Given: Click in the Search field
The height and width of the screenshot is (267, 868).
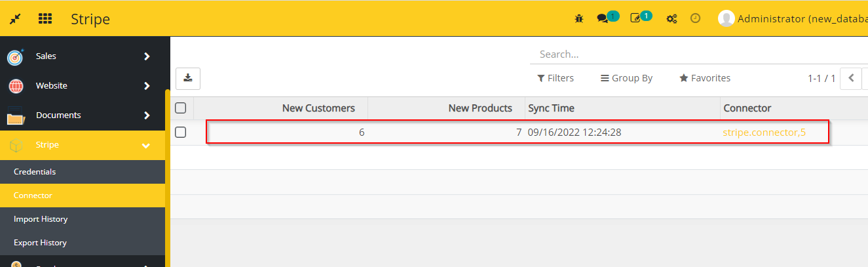Looking at the screenshot, I should click(694, 54).
